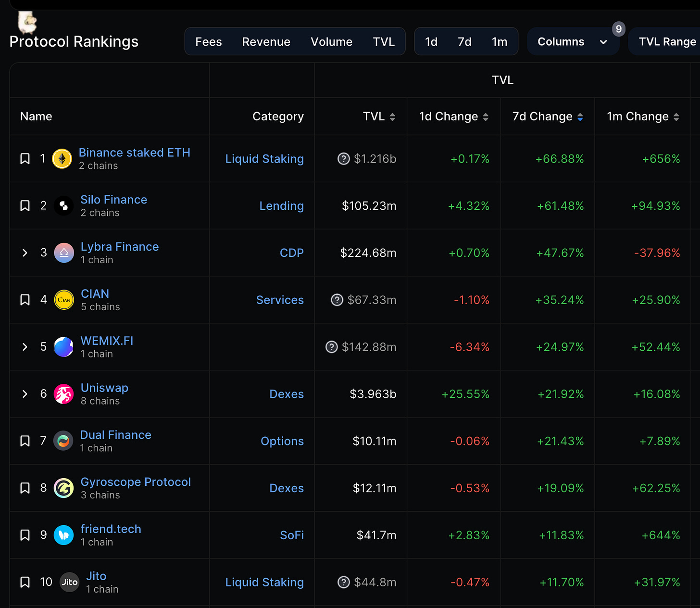Select the Fees tab
The image size is (700, 608).
pyautogui.click(x=209, y=42)
